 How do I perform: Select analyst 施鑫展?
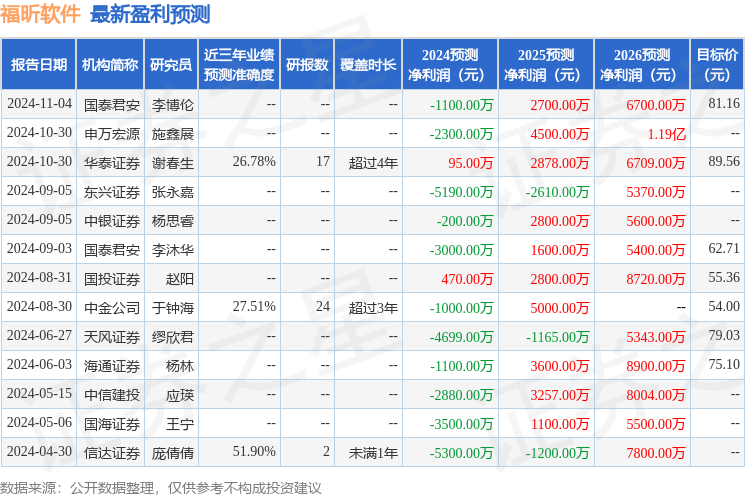pos(172,134)
